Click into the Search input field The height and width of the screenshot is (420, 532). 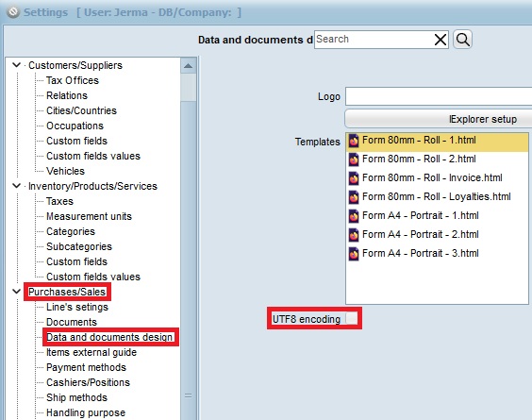(x=374, y=40)
